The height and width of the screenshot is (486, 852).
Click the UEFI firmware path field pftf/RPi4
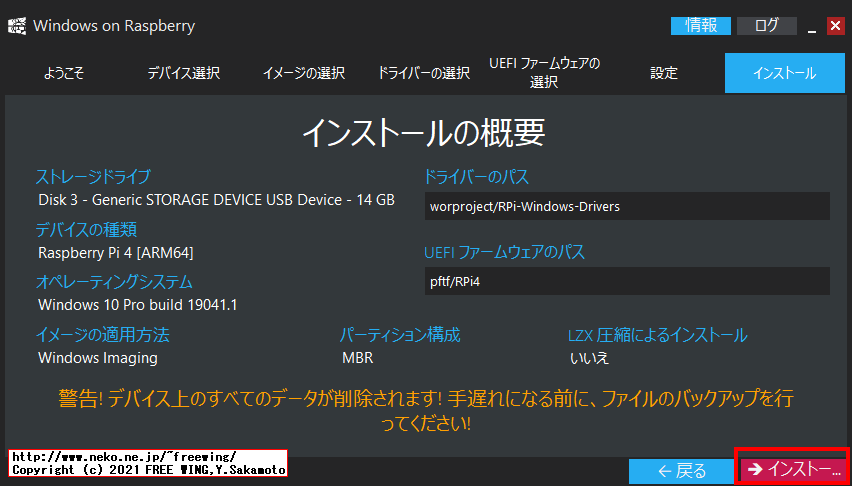pyautogui.click(x=627, y=281)
